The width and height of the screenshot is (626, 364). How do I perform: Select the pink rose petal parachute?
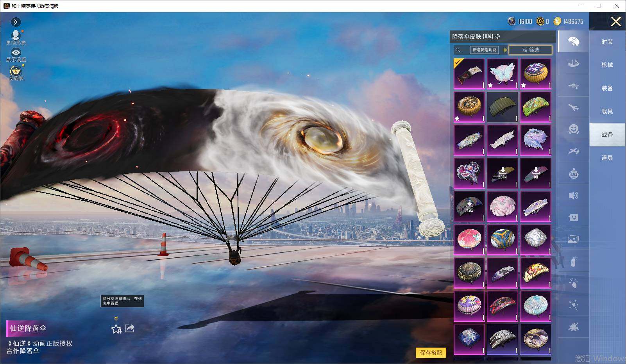[x=503, y=206]
